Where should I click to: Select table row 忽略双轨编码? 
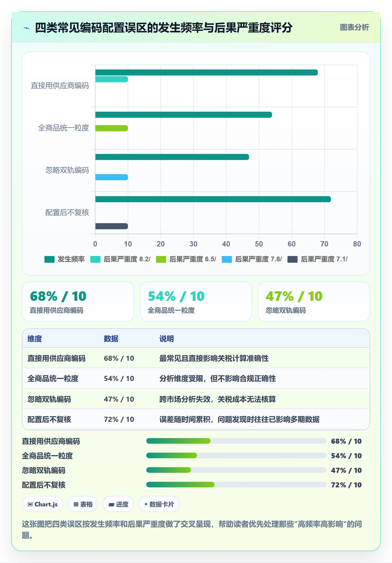pos(196,399)
